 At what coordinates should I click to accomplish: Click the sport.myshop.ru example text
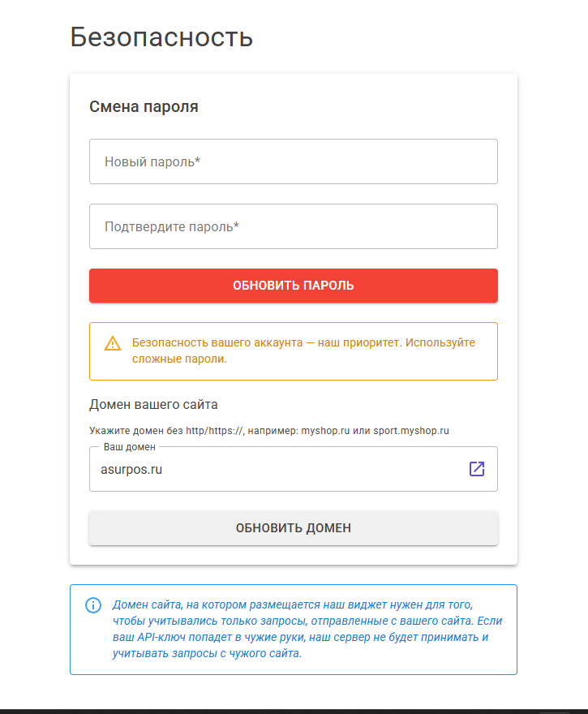tap(411, 431)
